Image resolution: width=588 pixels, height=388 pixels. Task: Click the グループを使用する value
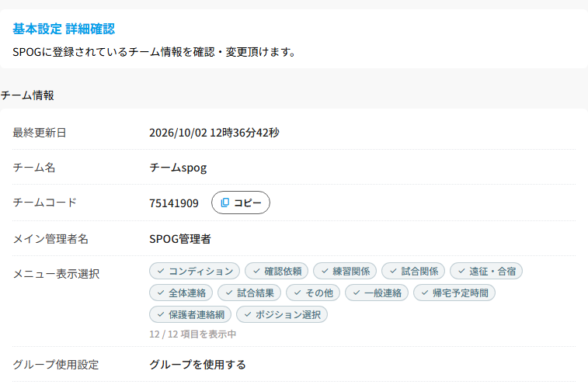pos(197,365)
